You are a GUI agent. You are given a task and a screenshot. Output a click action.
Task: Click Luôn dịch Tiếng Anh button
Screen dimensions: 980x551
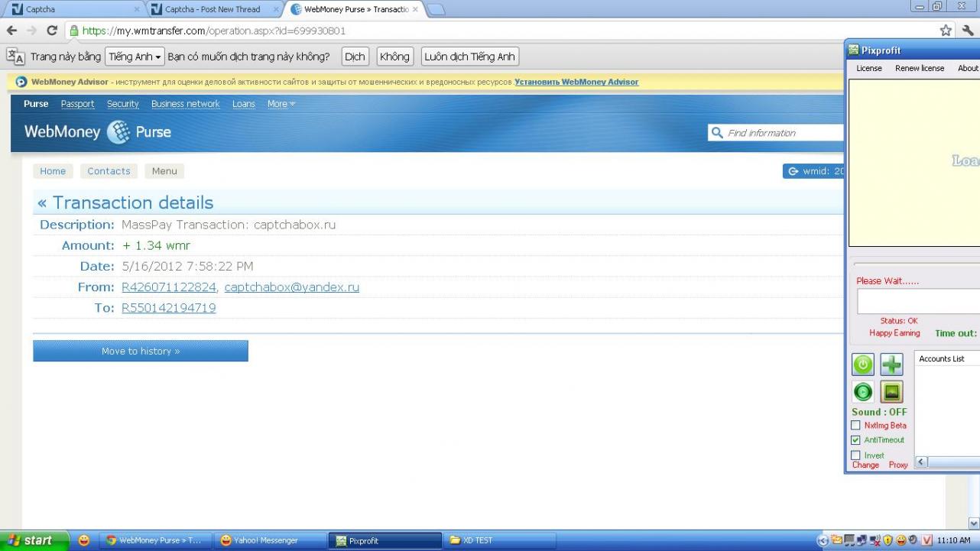(470, 57)
